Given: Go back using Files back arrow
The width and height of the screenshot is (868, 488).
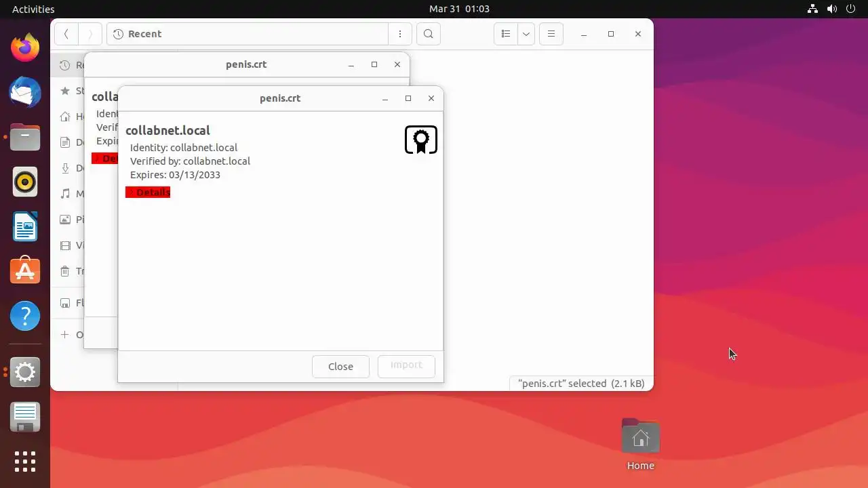Looking at the screenshot, I should pyautogui.click(x=66, y=34).
